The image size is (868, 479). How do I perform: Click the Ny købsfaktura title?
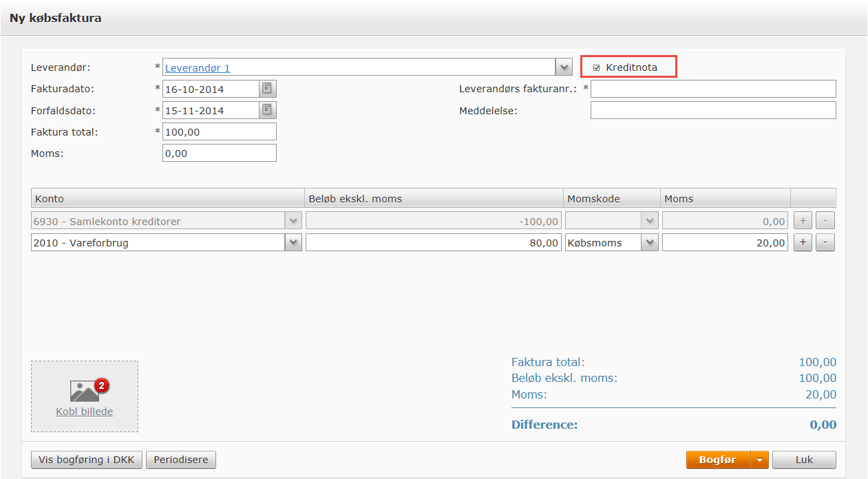click(55, 18)
